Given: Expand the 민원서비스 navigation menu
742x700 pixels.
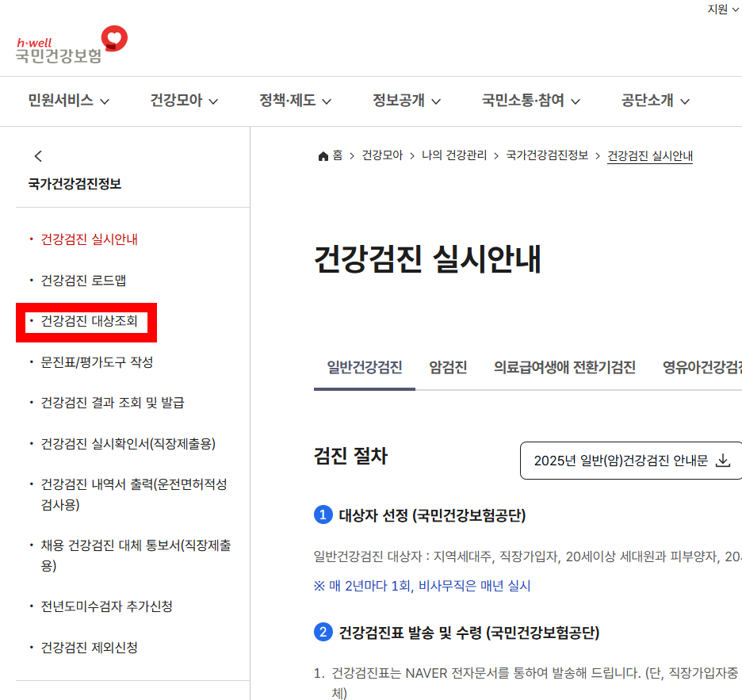Looking at the screenshot, I should (x=69, y=101).
